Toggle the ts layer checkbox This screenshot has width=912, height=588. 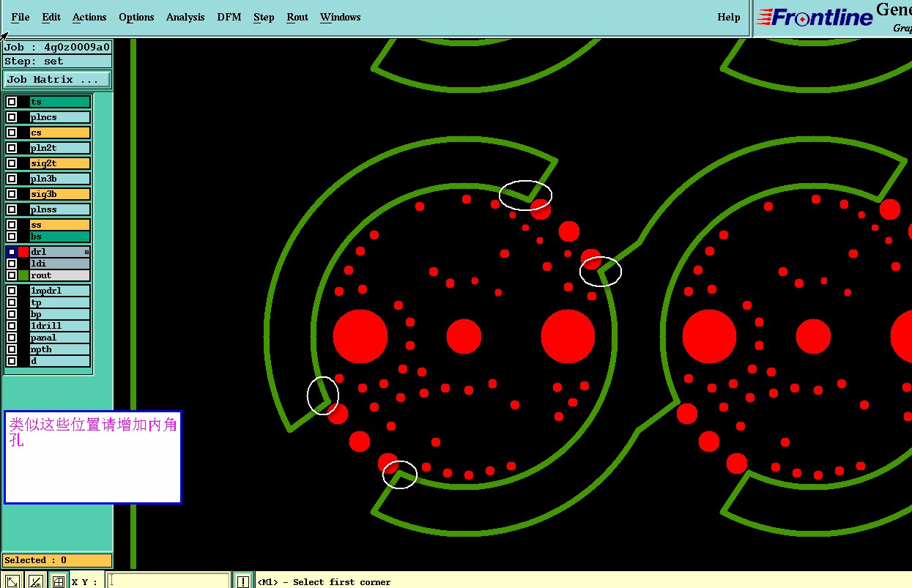(12, 102)
